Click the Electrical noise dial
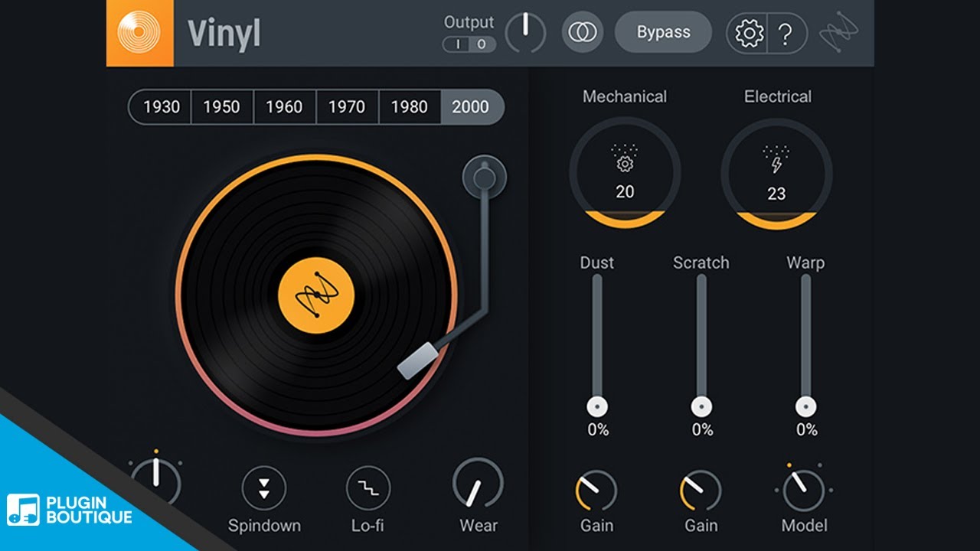This screenshot has height=551, width=980. [776, 173]
